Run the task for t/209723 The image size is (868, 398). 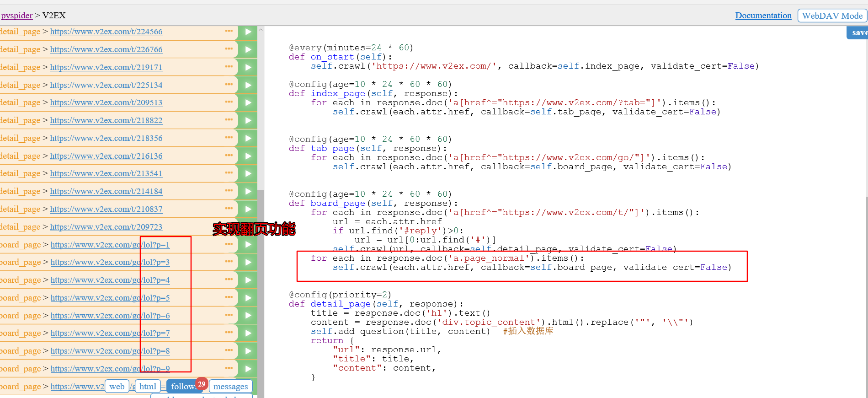tap(248, 227)
